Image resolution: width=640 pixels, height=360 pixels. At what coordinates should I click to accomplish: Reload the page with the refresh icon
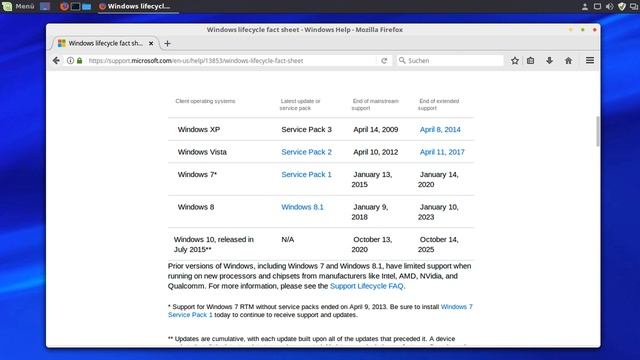point(384,60)
